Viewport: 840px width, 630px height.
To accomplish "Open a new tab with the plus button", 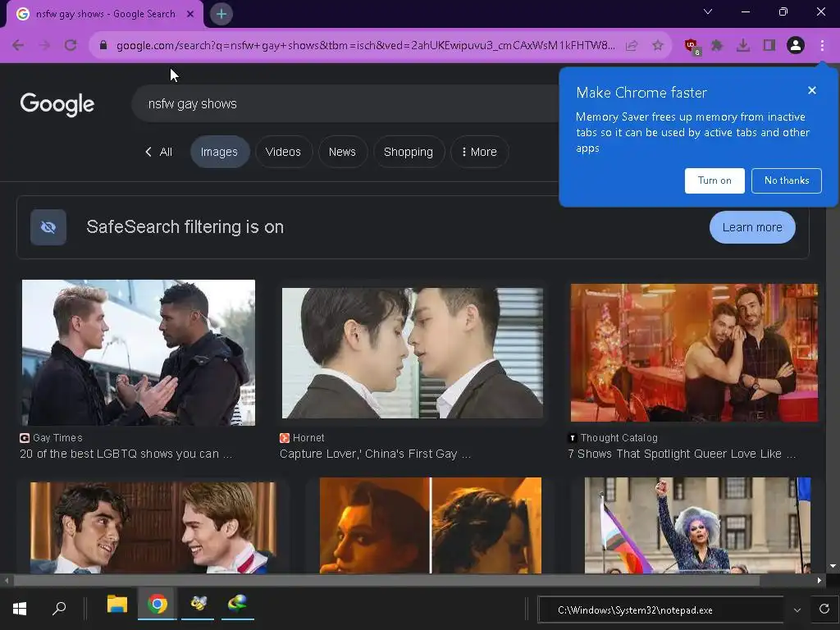I will 221,14.
